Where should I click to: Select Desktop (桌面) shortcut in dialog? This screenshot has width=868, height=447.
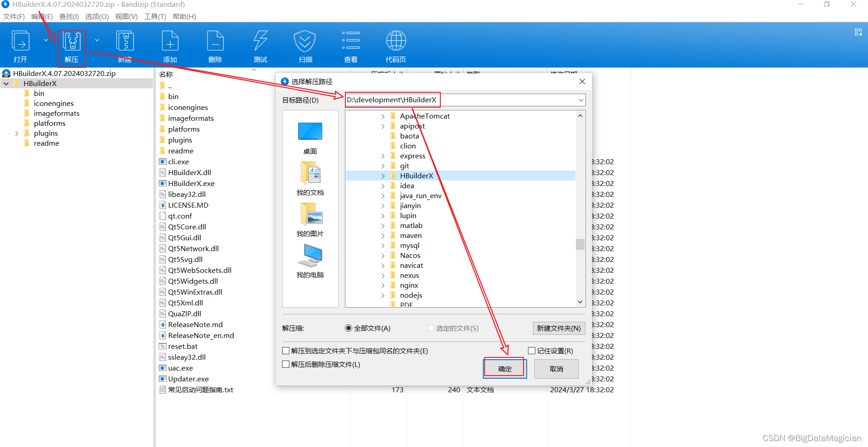click(x=310, y=138)
